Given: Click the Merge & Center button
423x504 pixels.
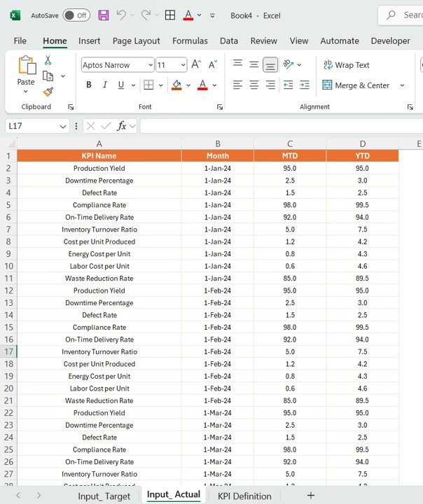Looking at the screenshot, I should coord(356,85).
